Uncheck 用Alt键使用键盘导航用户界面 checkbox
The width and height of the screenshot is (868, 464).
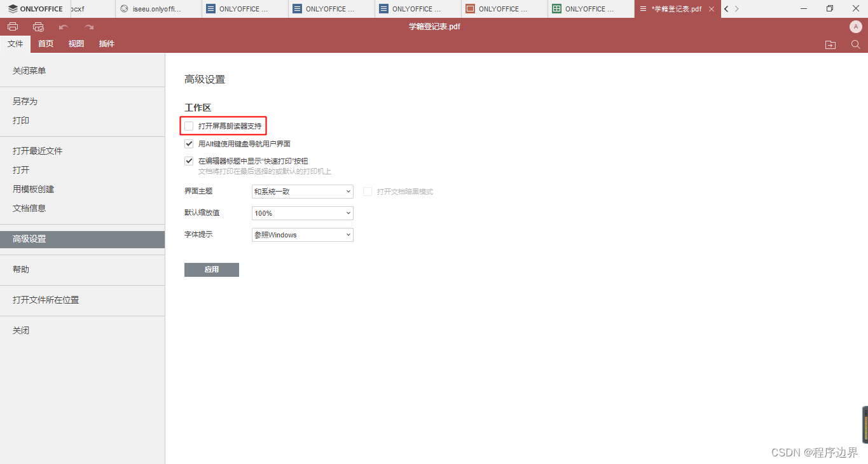[x=189, y=144]
